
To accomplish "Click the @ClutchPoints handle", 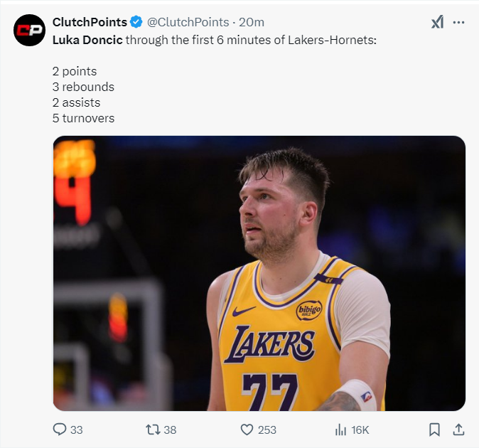I will [x=188, y=22].
